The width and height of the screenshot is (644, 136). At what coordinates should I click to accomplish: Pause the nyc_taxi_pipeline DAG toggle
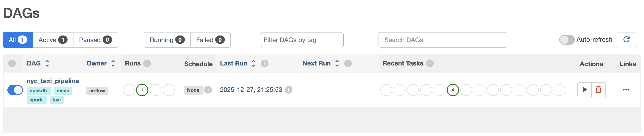[x=15, y=90]
